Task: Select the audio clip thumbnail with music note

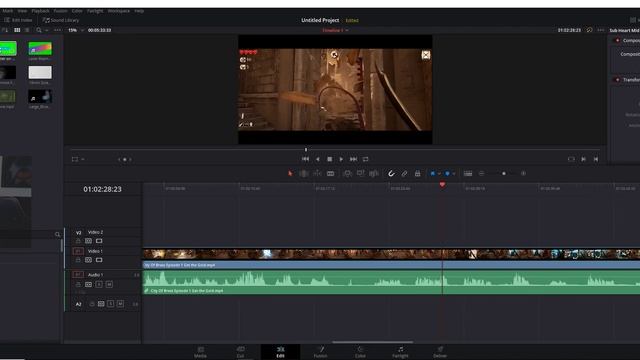Action: click(40, 96)
